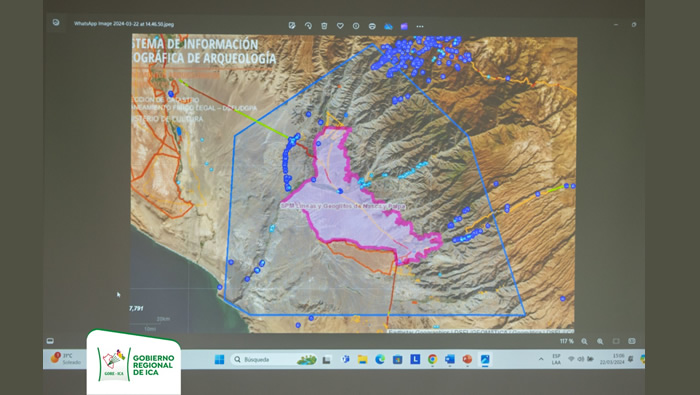The image size is (700, 395).
Task: Click the OneDrive cloud icon in the toolbar
Action: 388,26
